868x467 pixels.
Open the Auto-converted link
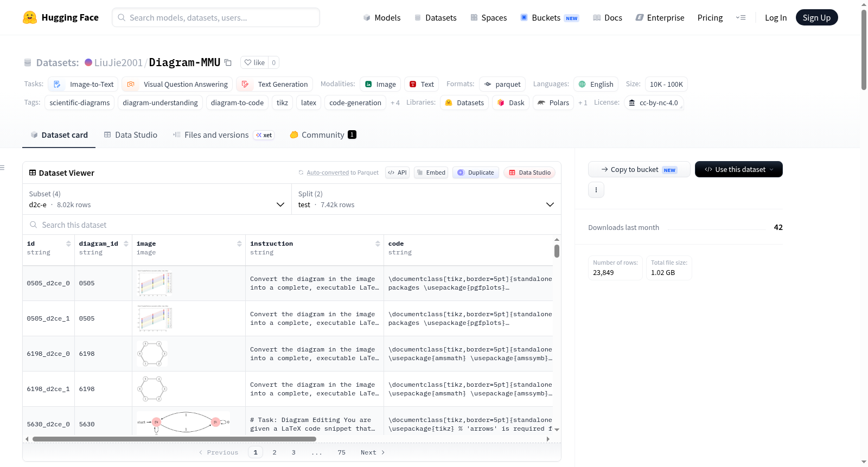click(x=328, y=172)
